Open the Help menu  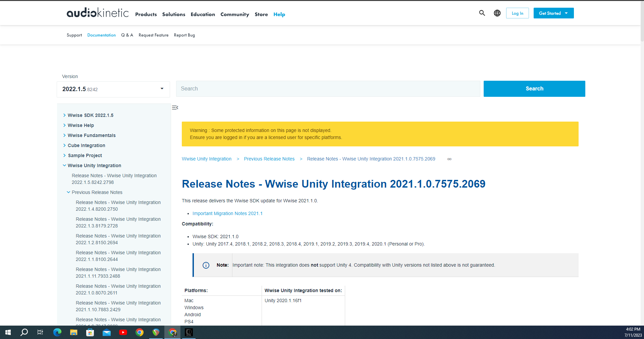pos(279,14)
